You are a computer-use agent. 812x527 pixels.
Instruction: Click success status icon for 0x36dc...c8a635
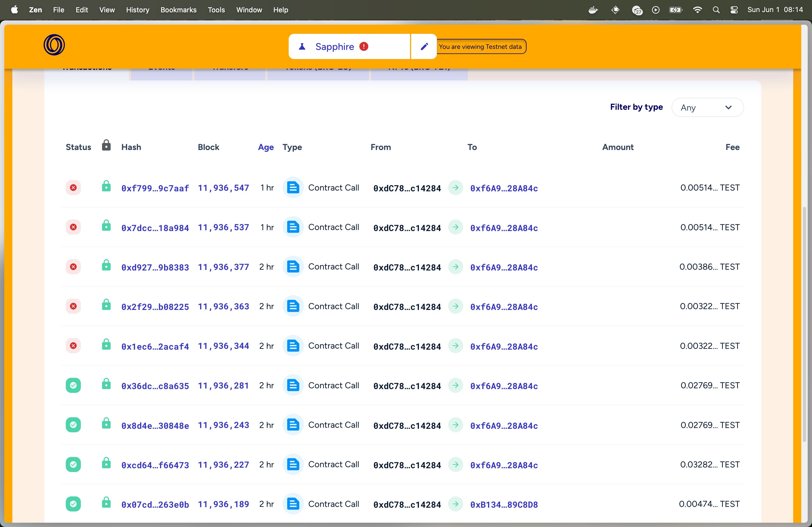pyautogui.click(x=73, y=385)
